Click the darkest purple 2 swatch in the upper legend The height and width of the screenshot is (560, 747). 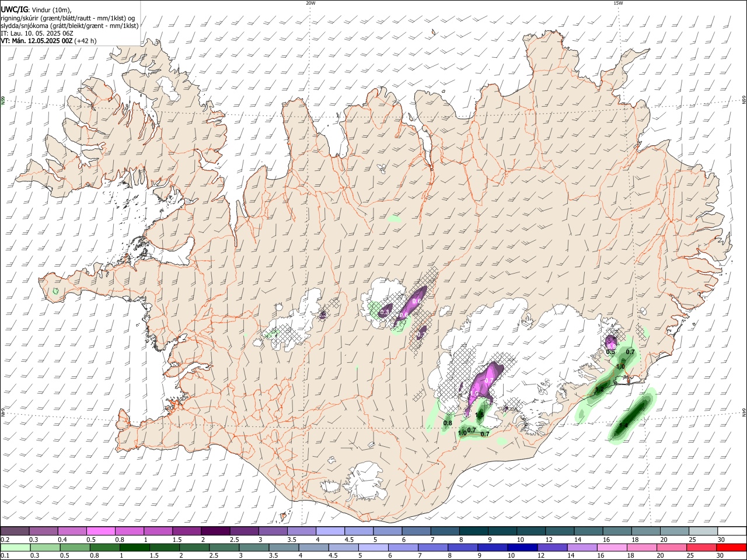tap(215, 531)
